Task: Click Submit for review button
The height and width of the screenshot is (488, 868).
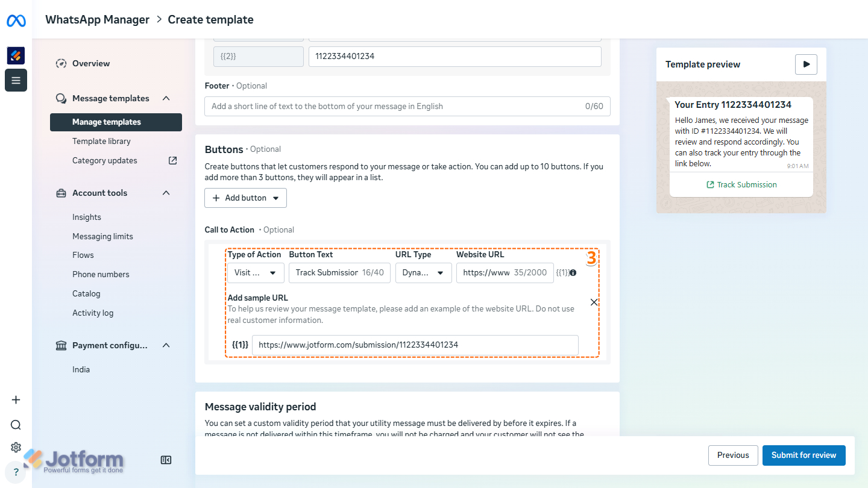Action: point(804,455)
